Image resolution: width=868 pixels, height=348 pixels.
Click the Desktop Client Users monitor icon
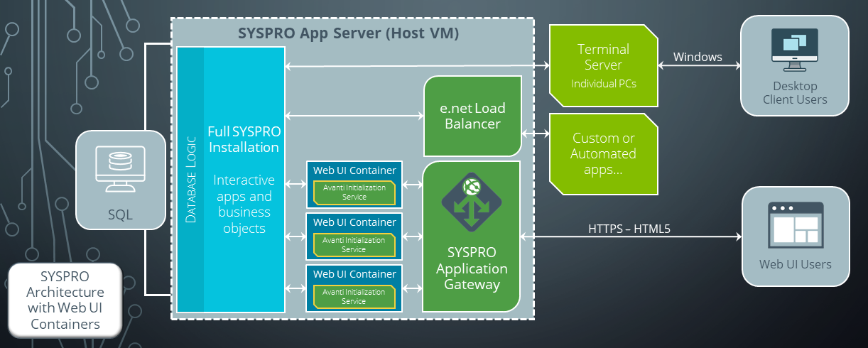(x=794, y=50)
